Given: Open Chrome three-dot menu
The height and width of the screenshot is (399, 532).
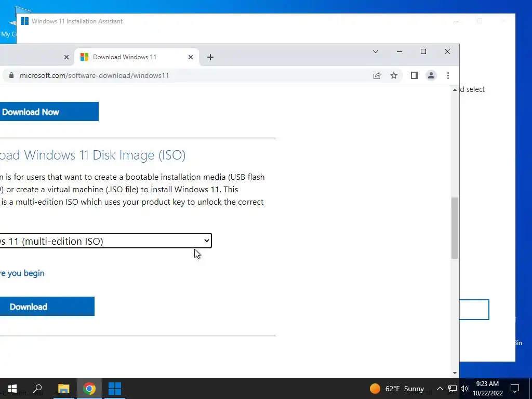Looking at the screenshot, I should point(448,75).
